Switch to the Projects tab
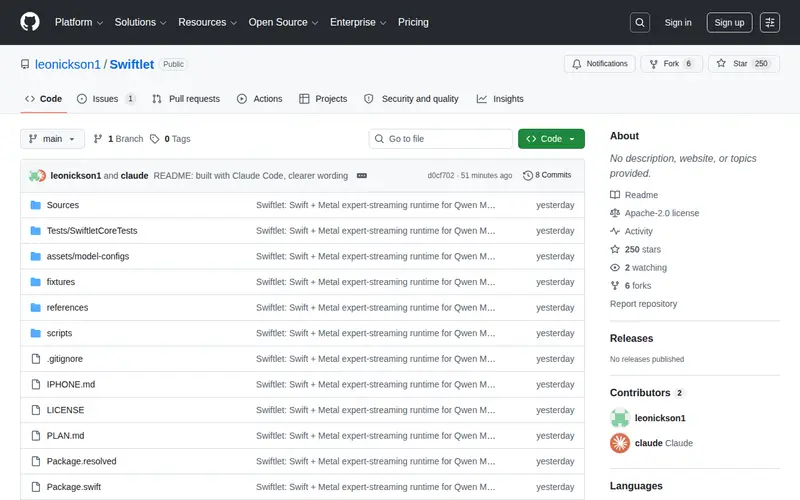Screen dimensions: 800x500 click(323, 99)
